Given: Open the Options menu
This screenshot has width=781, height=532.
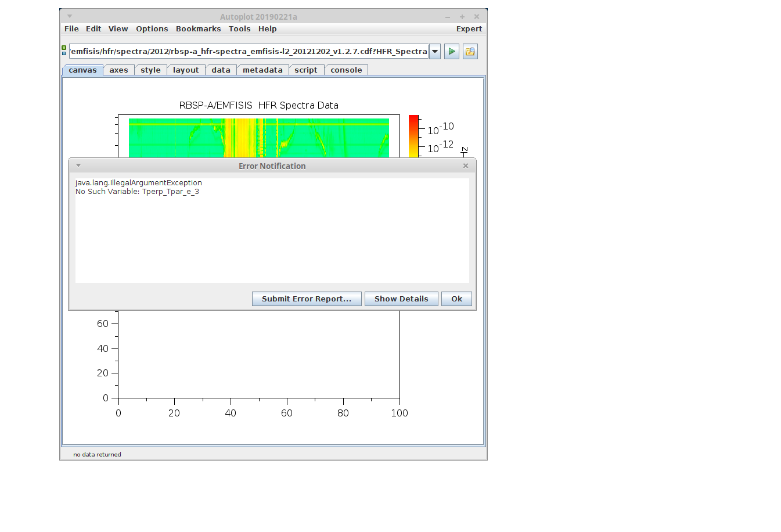Looking at the screenshot, I should (152, 29).
